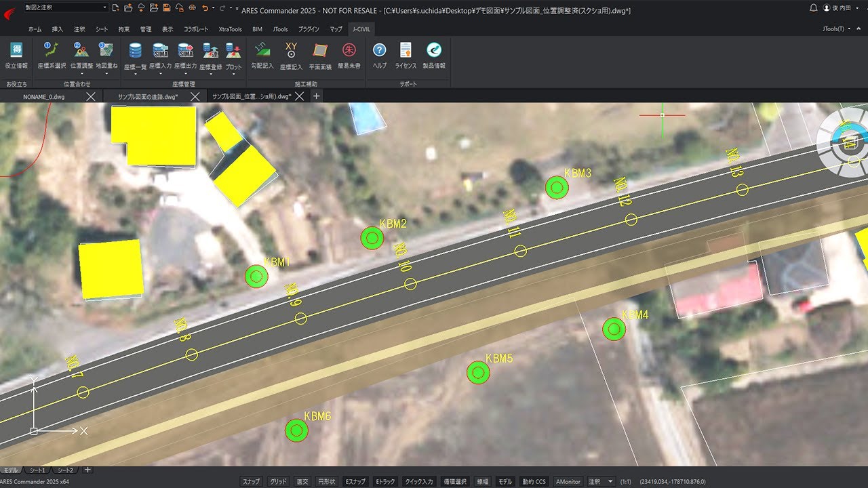
Task: Click the モデル status bar button
Action: coord(505,482)
